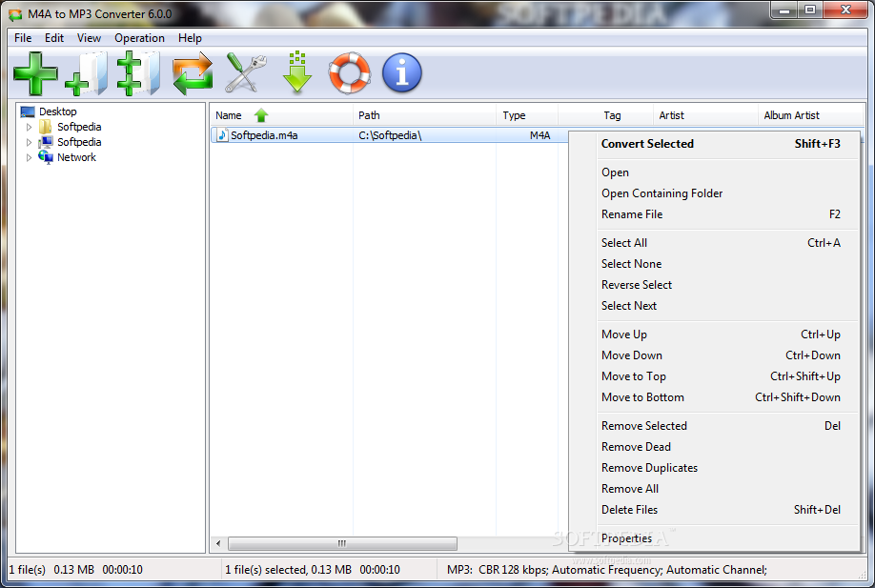875x588 pixels.
Task: Click the '1 file(s) 0.13 MB' status text
Action: point(76,570)
